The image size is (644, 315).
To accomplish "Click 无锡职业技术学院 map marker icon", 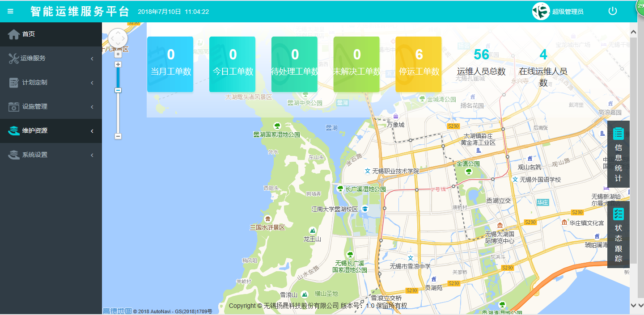I will 368,171.
